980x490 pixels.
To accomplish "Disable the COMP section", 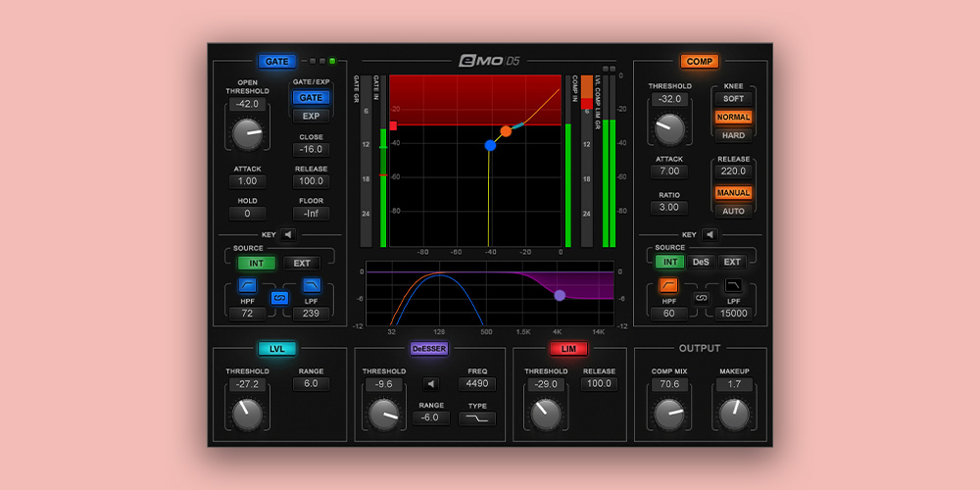I will pyautogui.click(x=700, y=62).
